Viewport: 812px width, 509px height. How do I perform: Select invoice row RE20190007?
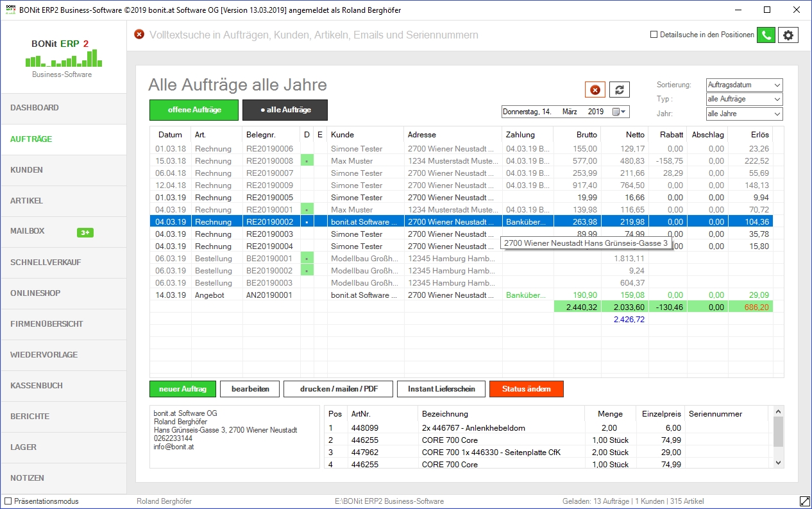click(x=462, y=173)
